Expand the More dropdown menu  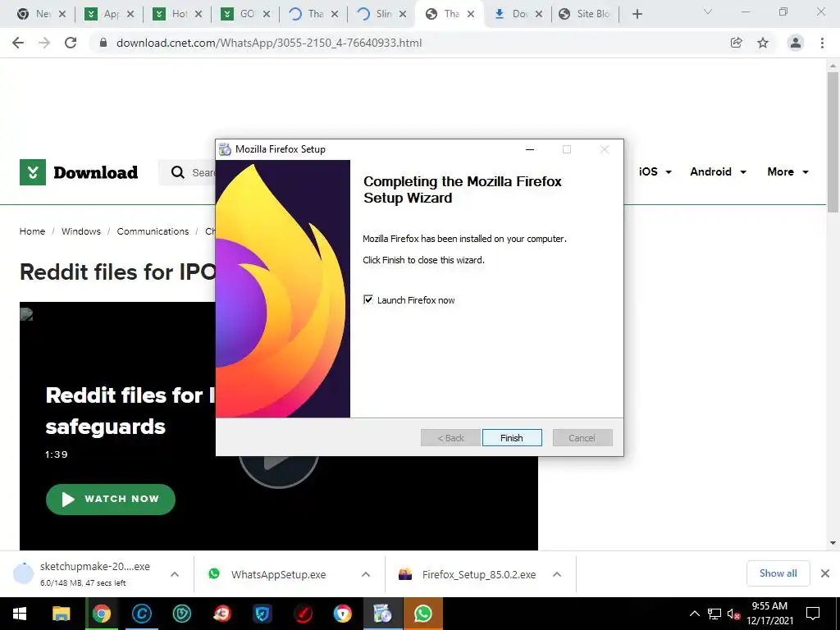788,172
